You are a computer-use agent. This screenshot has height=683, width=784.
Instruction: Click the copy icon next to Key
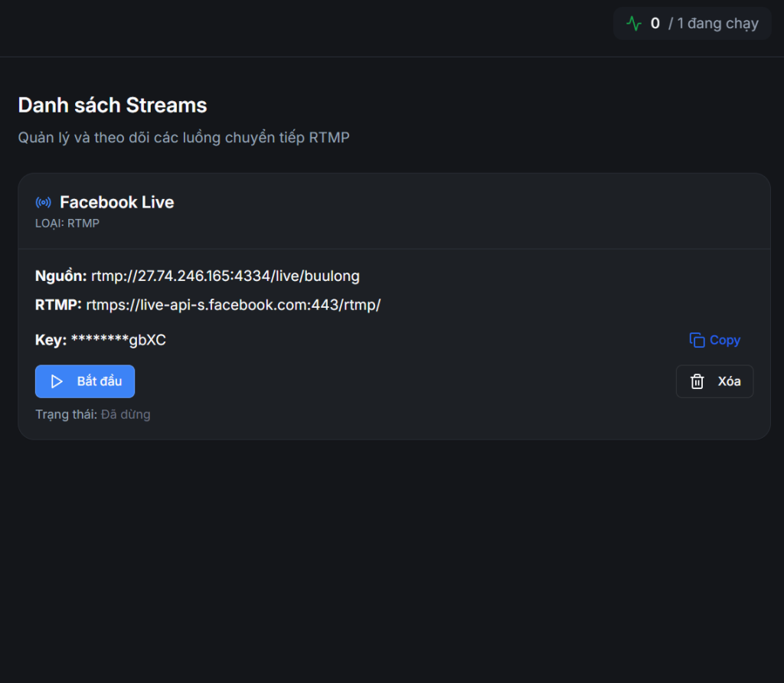697,340
